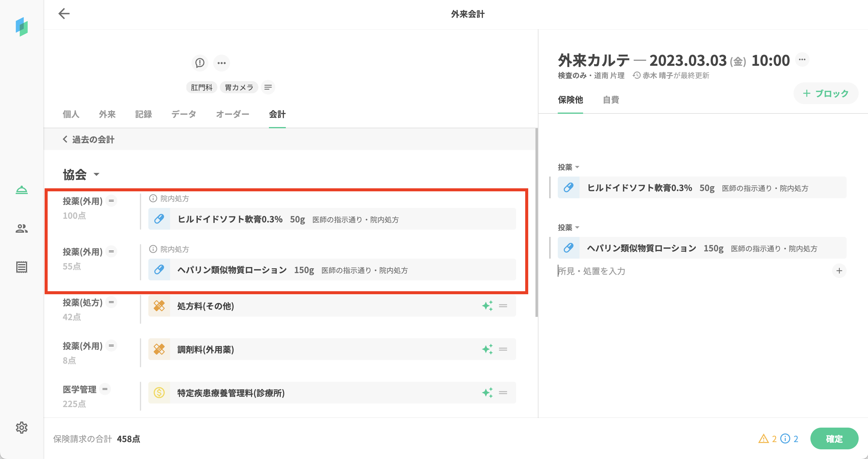The width and height of the screenshot is (868, 459).
Task: Click the patient alert exclamation icon
Action: (200, 63)
